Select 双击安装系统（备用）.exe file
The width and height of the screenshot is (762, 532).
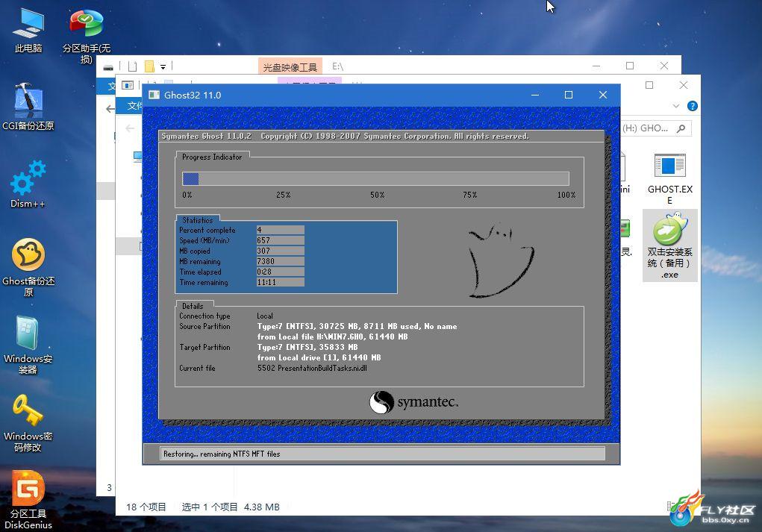669,245
